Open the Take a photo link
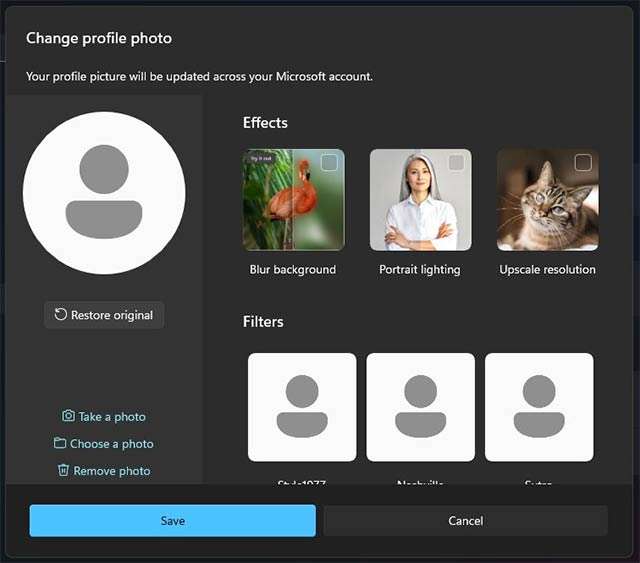 coord(112,417)
